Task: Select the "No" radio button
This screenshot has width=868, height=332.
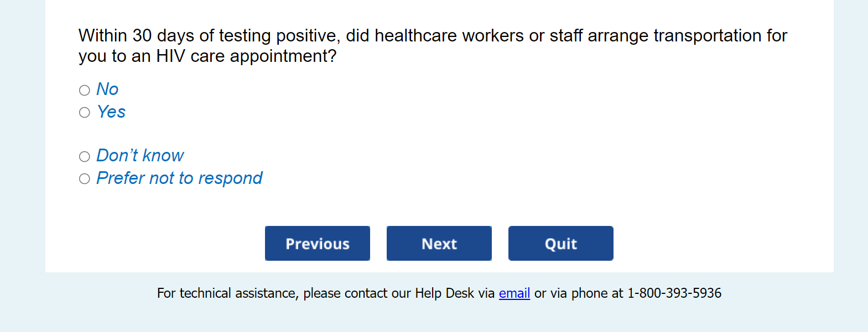Action: coord(85,90)
